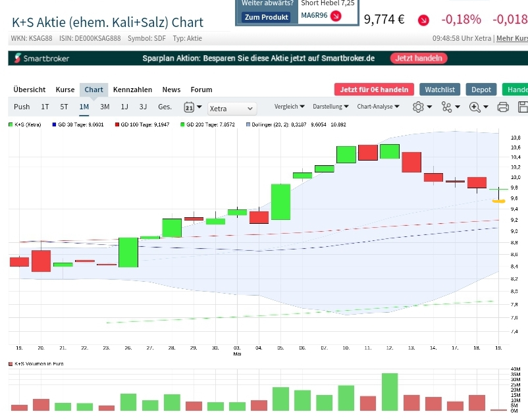Select the 1M timeframe
Viewport: 528px width, 420px height.
(x=84, y=107)
